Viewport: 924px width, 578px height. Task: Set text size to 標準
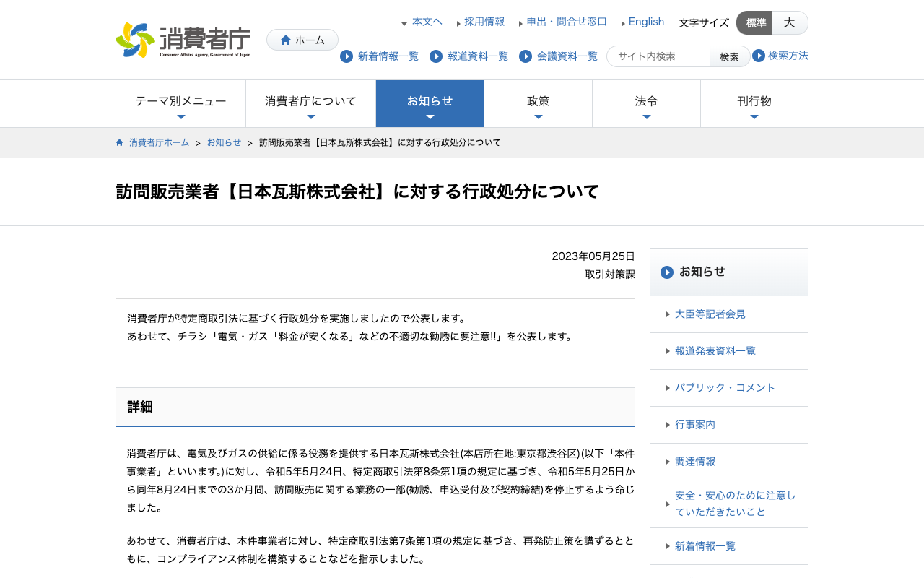(754, 23)
